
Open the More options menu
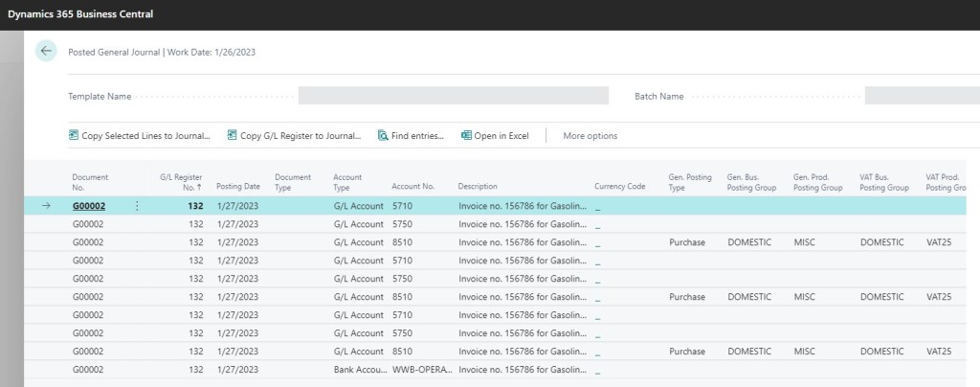click(590, 136)
